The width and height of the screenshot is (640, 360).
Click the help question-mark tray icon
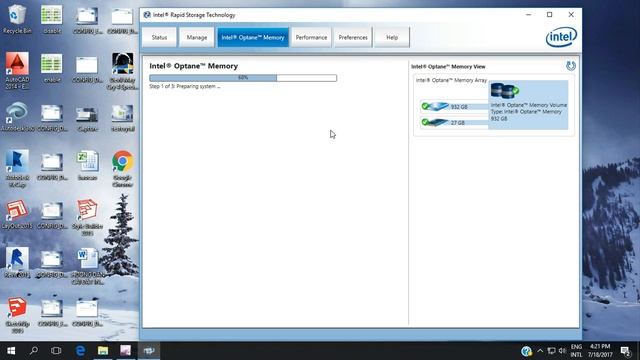click(x=526, y=351)
